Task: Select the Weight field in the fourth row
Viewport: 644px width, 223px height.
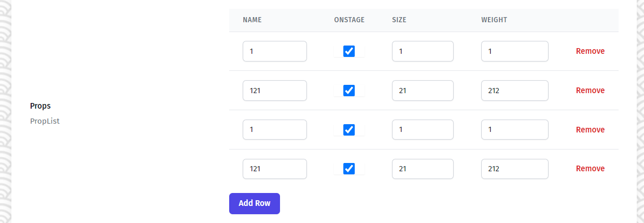Action: coord(515,169)
